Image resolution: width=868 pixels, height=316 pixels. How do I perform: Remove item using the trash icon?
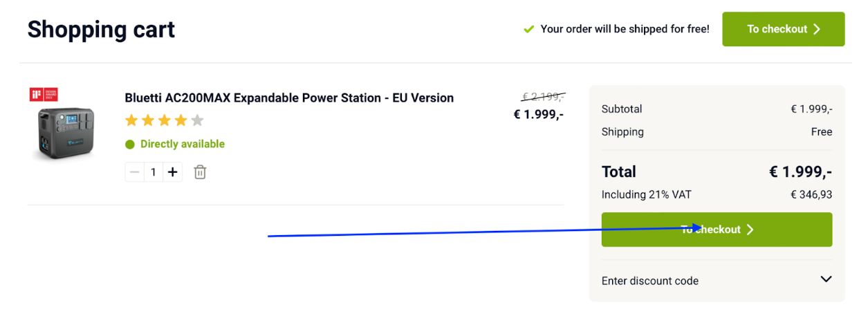[200, 172]
